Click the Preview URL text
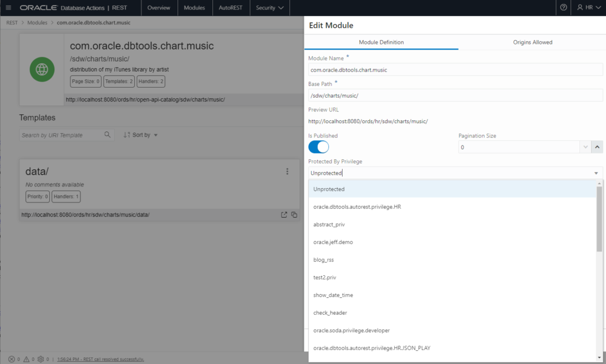 coord(368,121)
